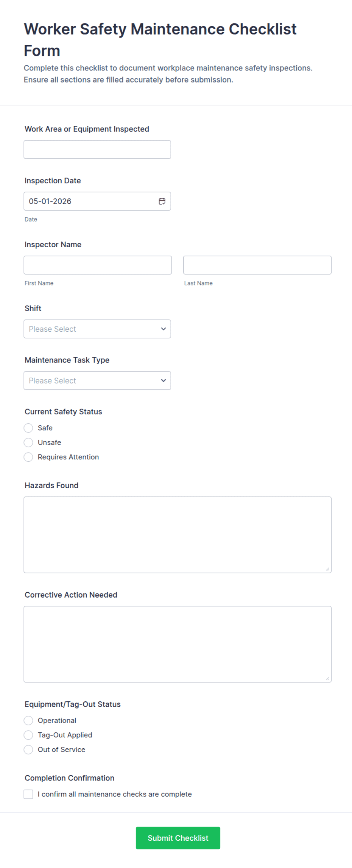Image resolution: width=352 pixels, height=868 pixels.
Task: Click the Maintenance Task Type chevron arrow
Action: click(164, 381)
